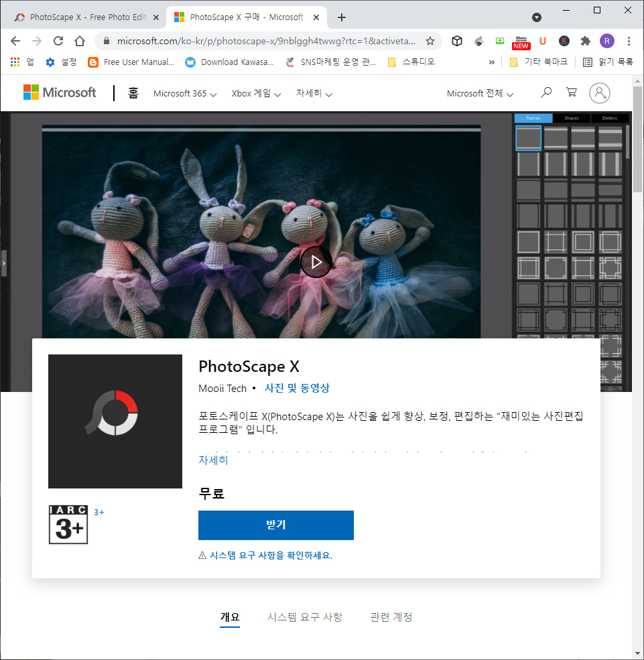Click the PhotoScape X app icon image
The image size is (644, 660).
click(115, 421)
